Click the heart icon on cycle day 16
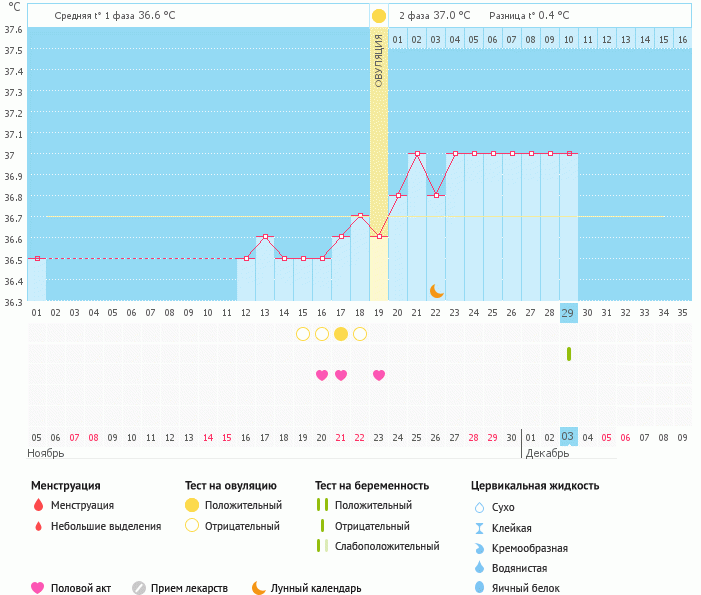701x595 pixels. [x=322, y=375]
